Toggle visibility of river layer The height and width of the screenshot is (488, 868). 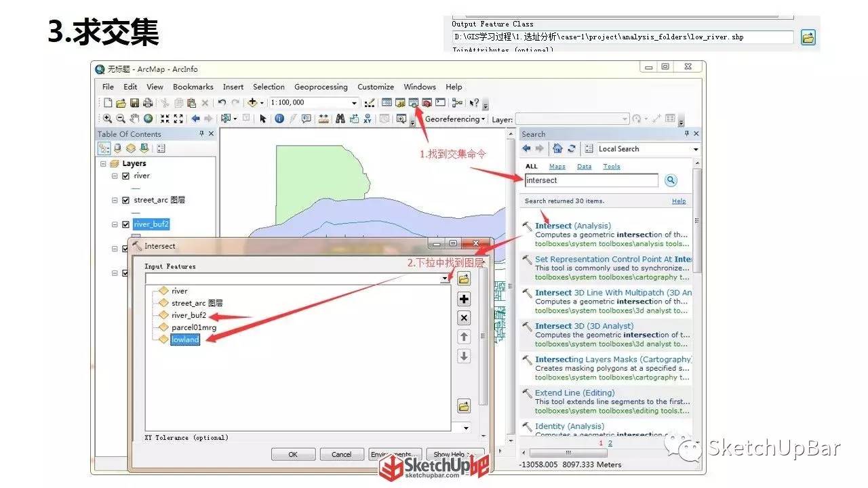click(x=125, y=176)
